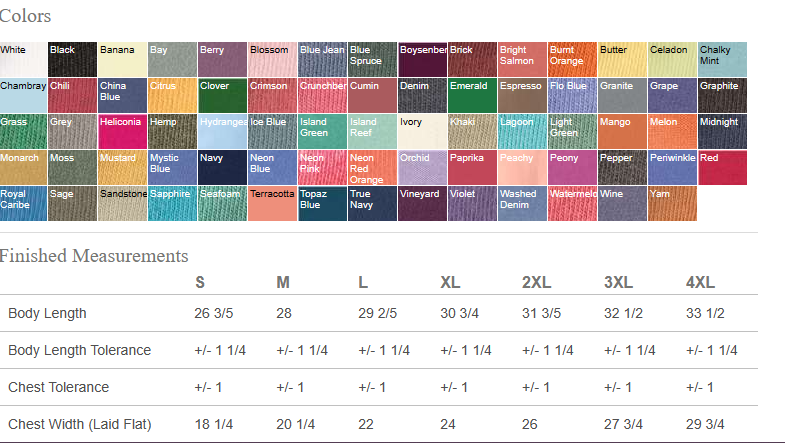Select the Periwinkle color swatch
The height and width of the screenshot is (443, 785).
[673, 167]
